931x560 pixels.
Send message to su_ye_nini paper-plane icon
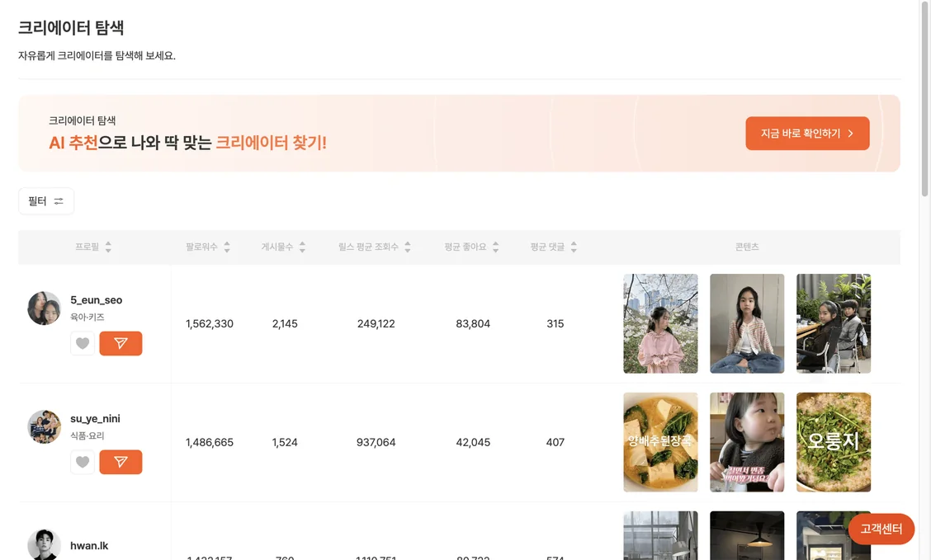pyautogui.click(x=121, y=462)
